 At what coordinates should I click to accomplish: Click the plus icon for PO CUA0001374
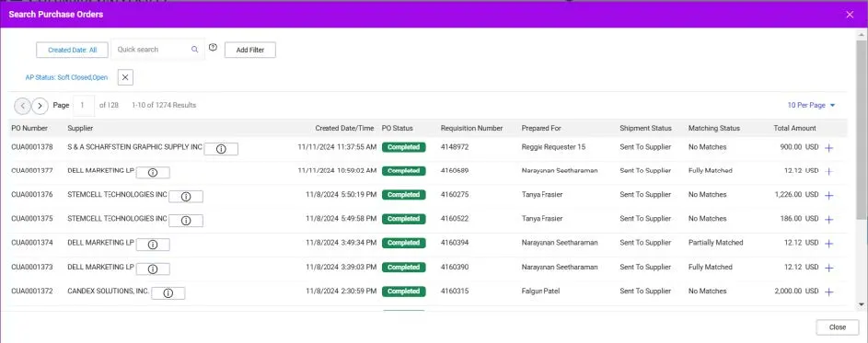[828, 244]
